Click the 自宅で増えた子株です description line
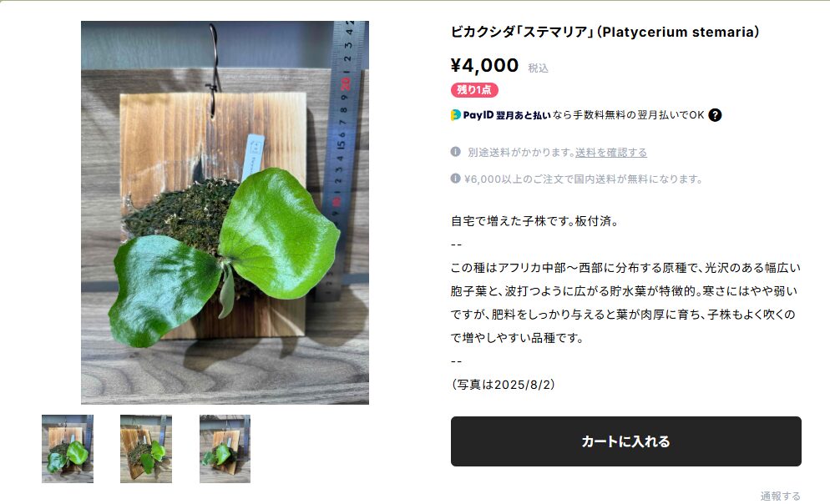The image size is (830, 504). [x=534, y=221]
